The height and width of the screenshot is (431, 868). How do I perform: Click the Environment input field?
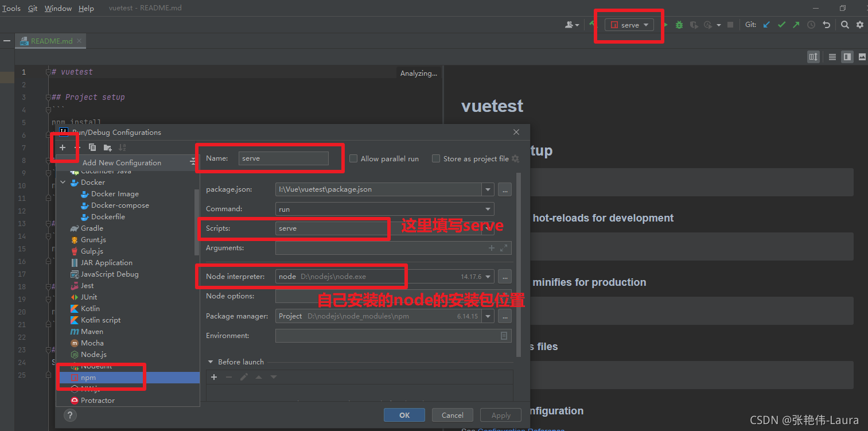(393, 336)
